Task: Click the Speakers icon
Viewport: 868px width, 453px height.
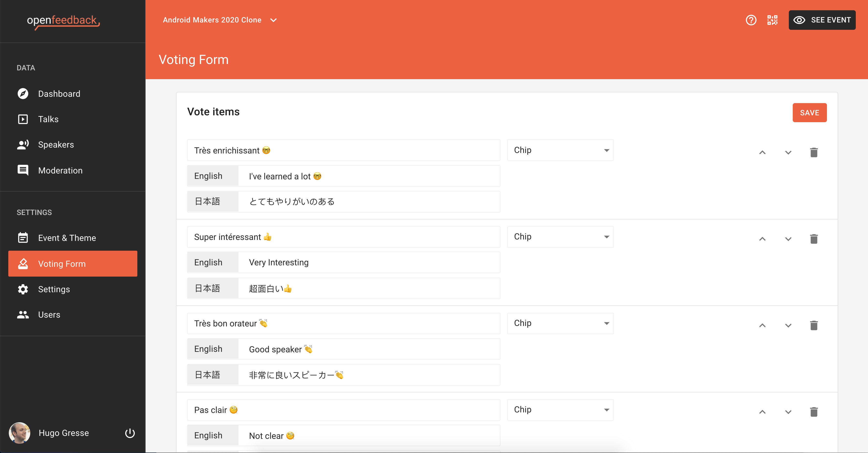Action: pyautogui.click(x=22, y=144)
